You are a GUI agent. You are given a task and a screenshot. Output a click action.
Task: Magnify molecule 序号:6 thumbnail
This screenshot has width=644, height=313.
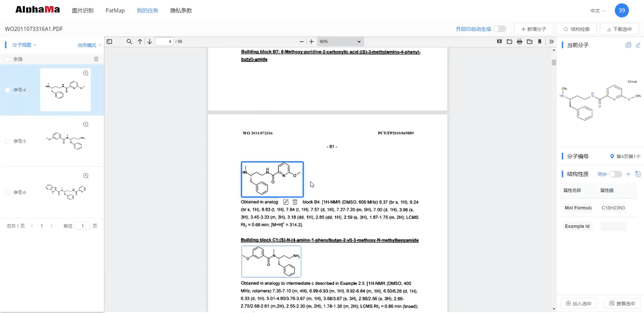[86, 175]
